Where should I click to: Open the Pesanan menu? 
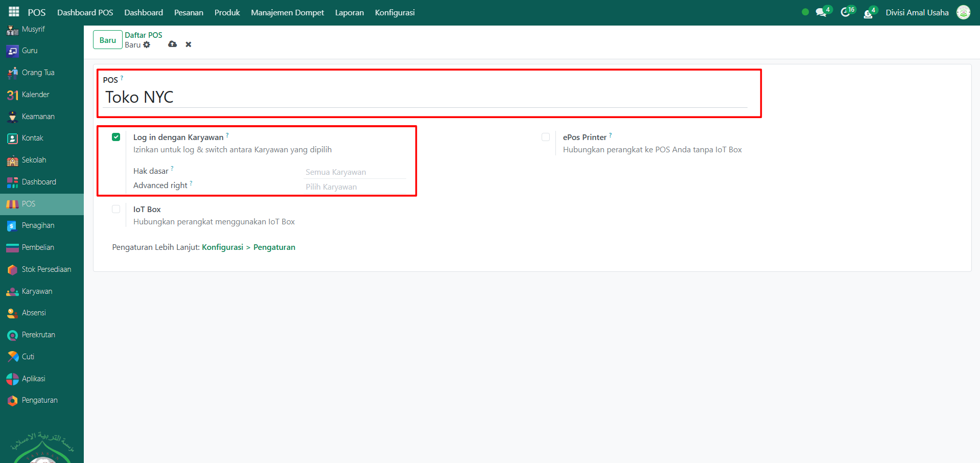tap(189, 13)
